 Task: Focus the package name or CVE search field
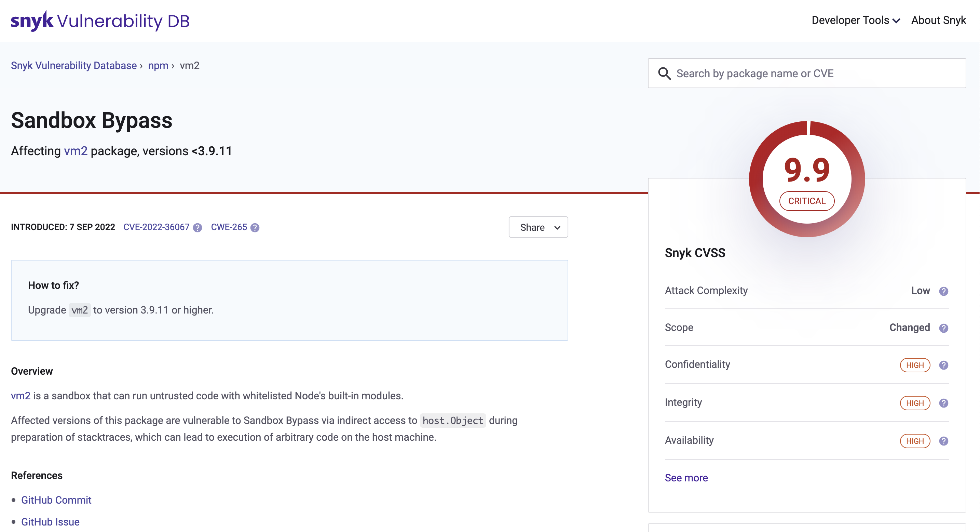807,74
